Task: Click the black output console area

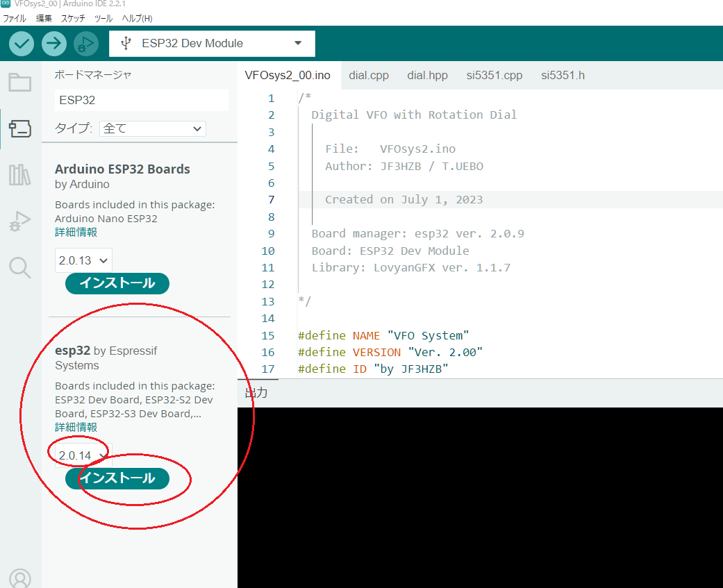Action: point(480,497)
